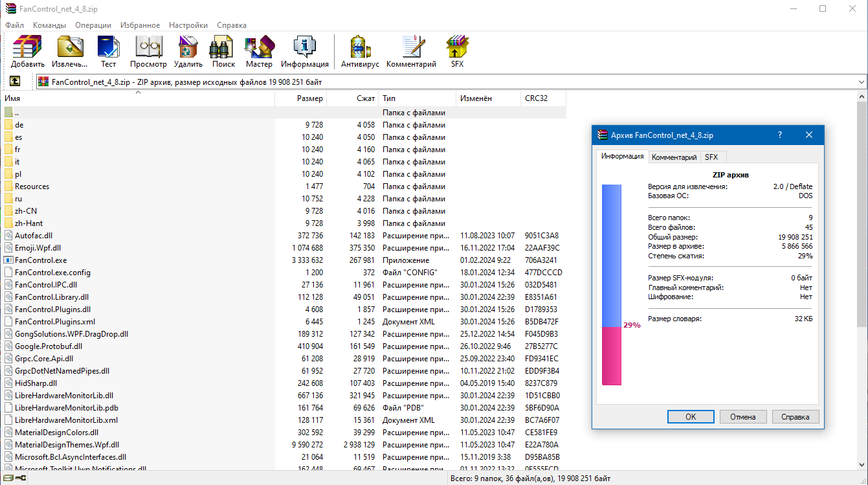
Task: Open the Resources folder in the list
Action: tap(32, 186)
